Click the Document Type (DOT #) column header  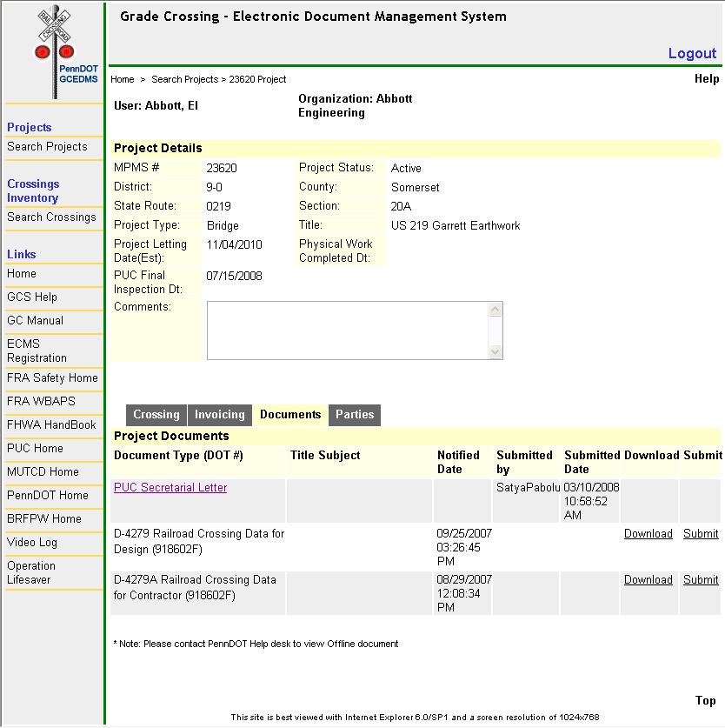pyautogui.click(x=178, y=456)
